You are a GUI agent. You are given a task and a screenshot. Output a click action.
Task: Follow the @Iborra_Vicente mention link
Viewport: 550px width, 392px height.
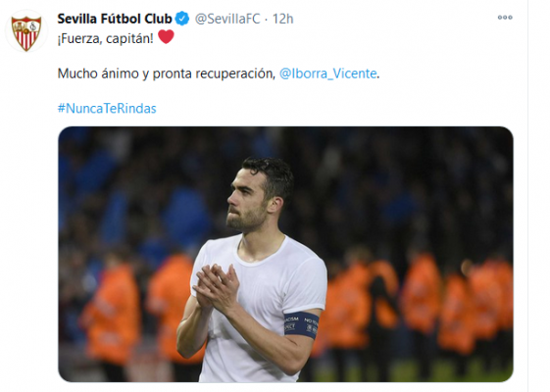coord(328,73)
